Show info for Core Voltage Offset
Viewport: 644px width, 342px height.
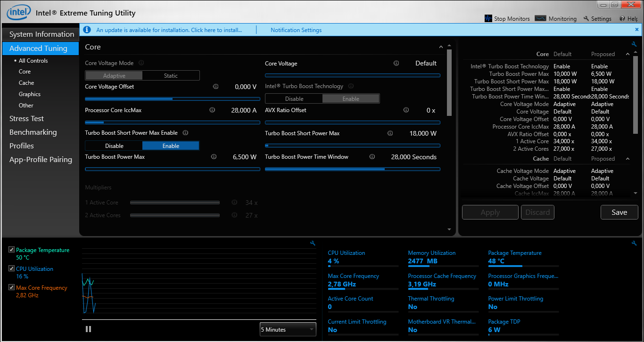(216, 87)
